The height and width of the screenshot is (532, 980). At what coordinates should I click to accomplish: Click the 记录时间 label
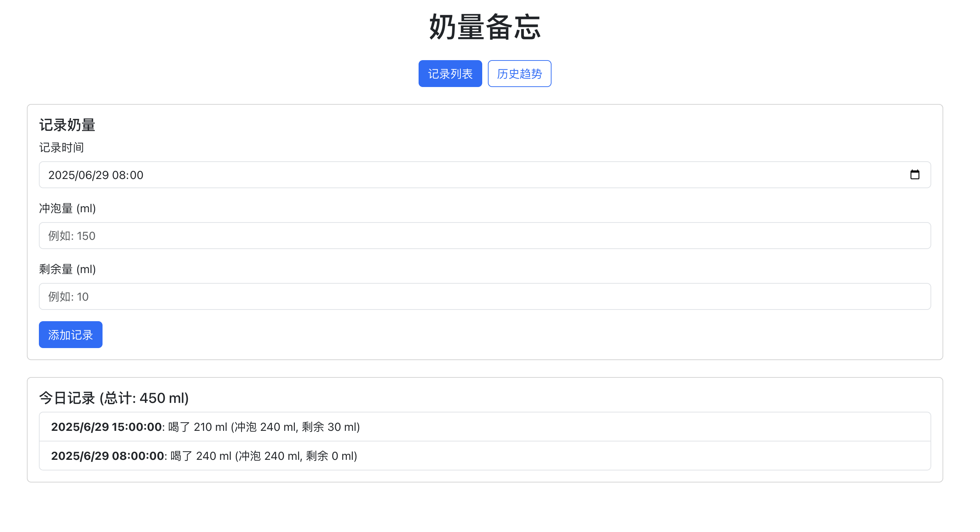61,147
